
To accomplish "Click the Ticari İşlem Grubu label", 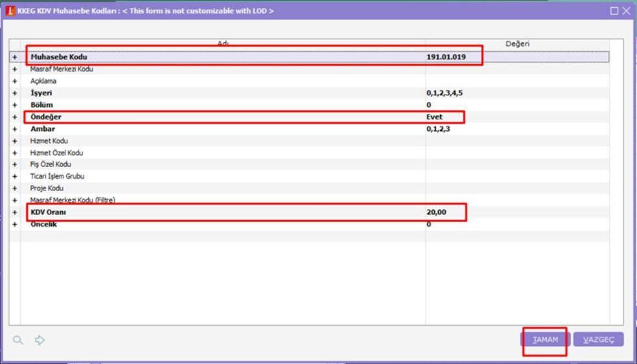I will pyautogui.click(x=57, y=176).
